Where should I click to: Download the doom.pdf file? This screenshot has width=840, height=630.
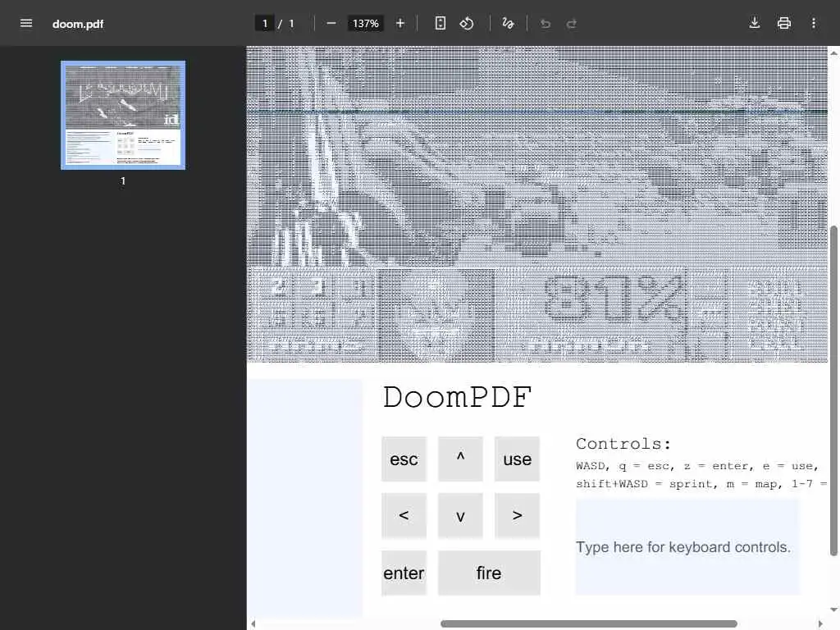click(x=755, y=23)
